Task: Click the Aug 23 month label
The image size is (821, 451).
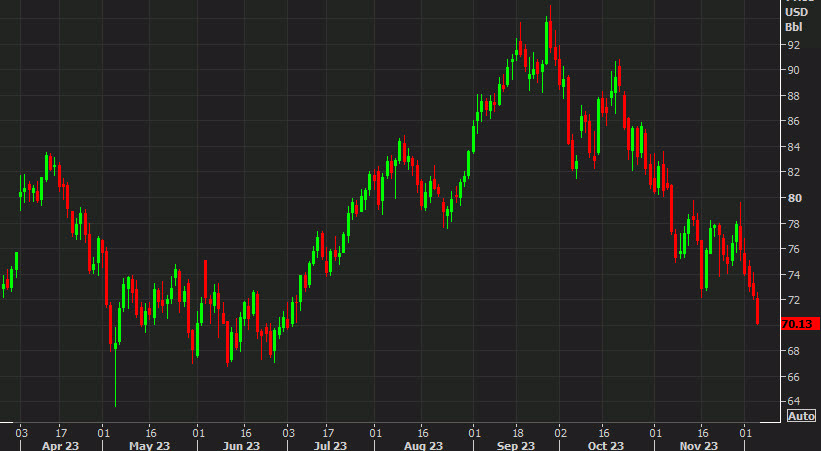Action: pos(423,446)
